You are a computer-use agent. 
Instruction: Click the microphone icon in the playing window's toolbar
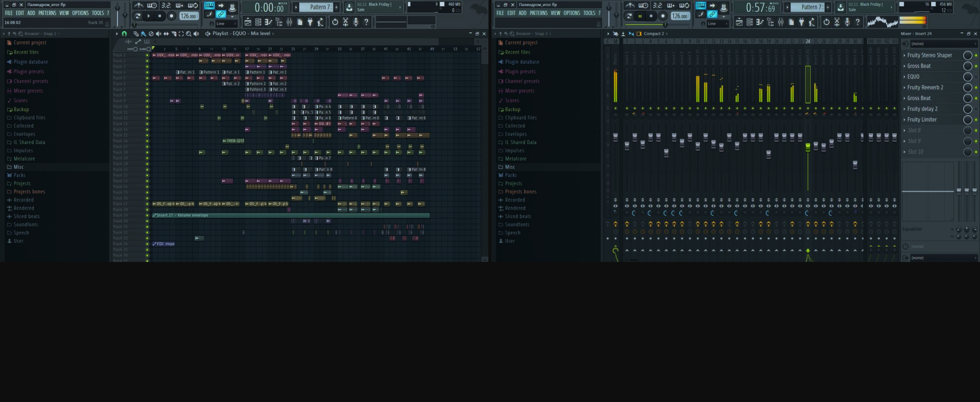click(x=847, y=22)
